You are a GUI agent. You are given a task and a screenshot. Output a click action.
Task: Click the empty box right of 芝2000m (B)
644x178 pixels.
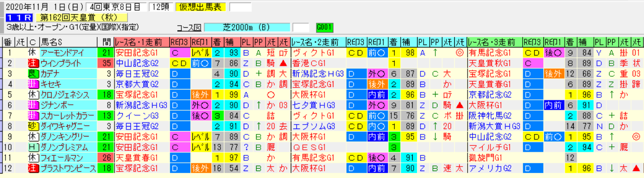click(x=301, y=27)
